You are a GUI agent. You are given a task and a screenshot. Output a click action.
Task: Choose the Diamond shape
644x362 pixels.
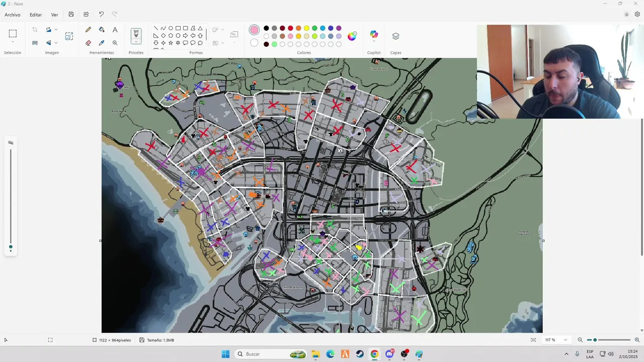(163, 36)
